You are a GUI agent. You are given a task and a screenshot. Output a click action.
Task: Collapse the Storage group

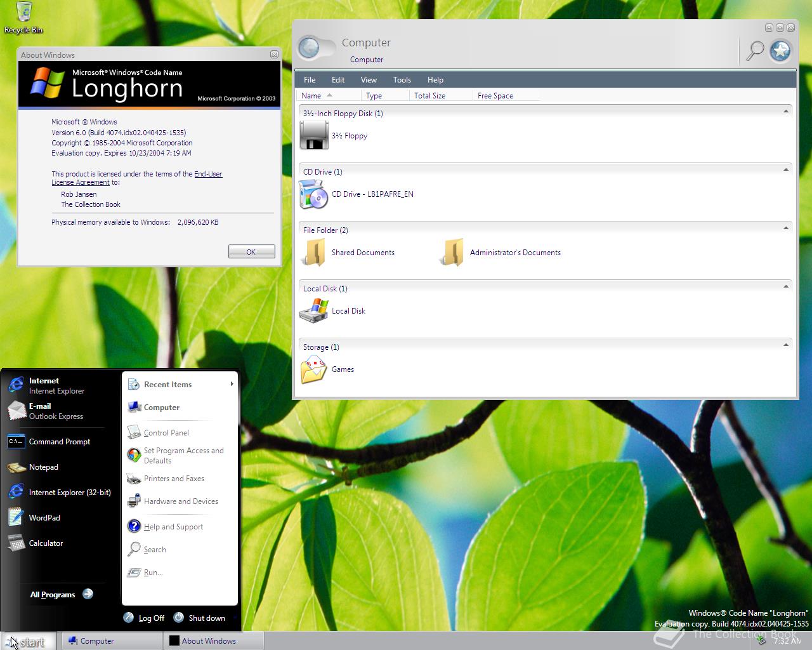[x=786, y=345]
